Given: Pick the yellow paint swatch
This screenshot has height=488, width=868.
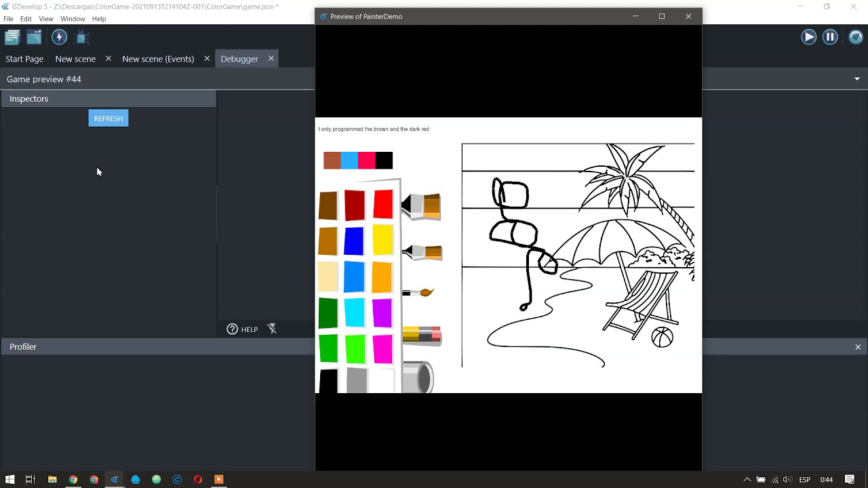Looking at the screenshot, I should pos(383,240).
